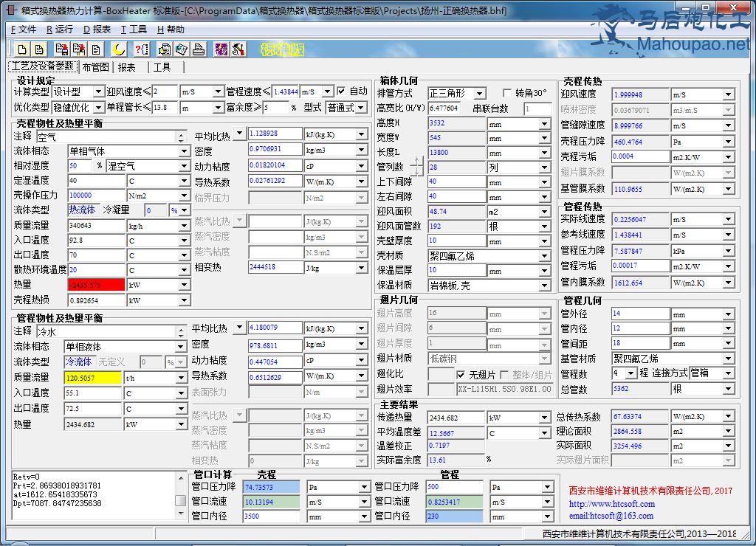
Task: Click the hammer and wrench tools icon
Action: (x=238, y=49)
